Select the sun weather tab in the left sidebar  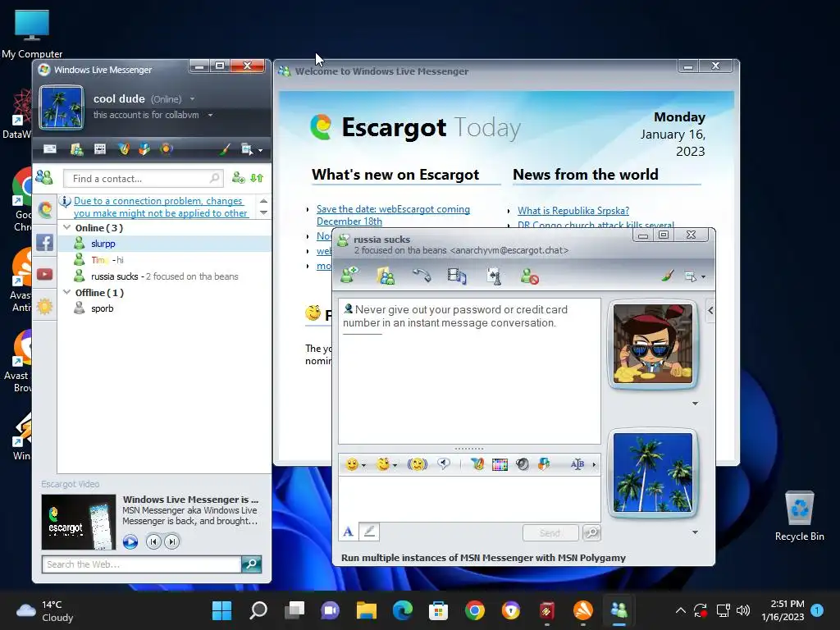pyautogui.click(x=45, y=307)
